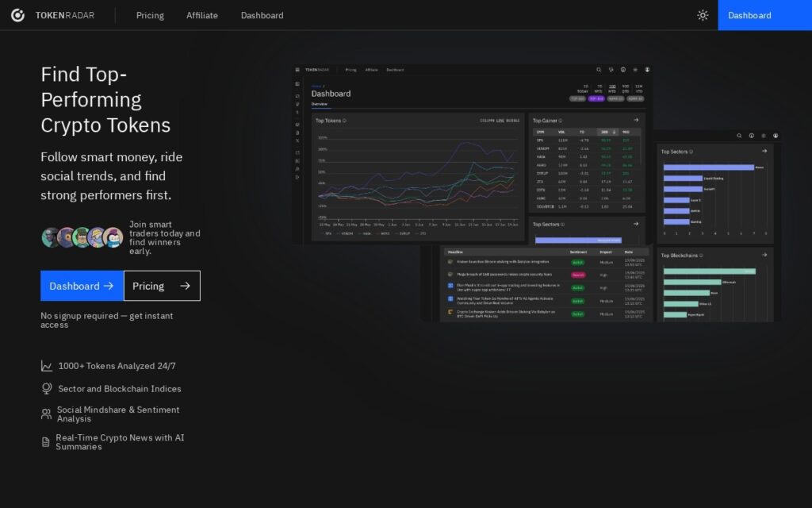812x508 pixels.
Task: Click the outlined Pricing arrow button
Action: pyautogui.click(x=162, y=286)
